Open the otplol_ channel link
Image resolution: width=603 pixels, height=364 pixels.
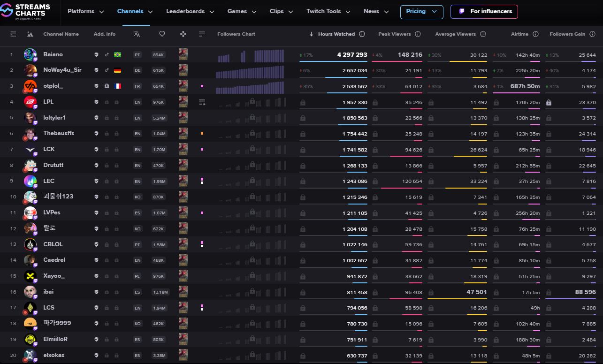(x=53, y=86)
